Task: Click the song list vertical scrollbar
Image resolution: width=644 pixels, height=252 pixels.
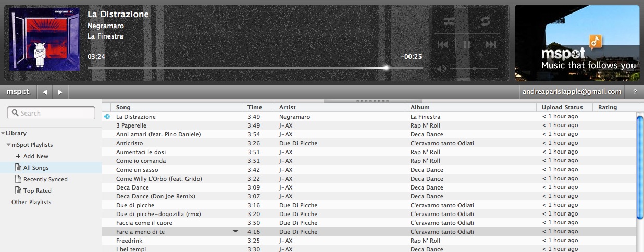Action: (x=640, y=167)
